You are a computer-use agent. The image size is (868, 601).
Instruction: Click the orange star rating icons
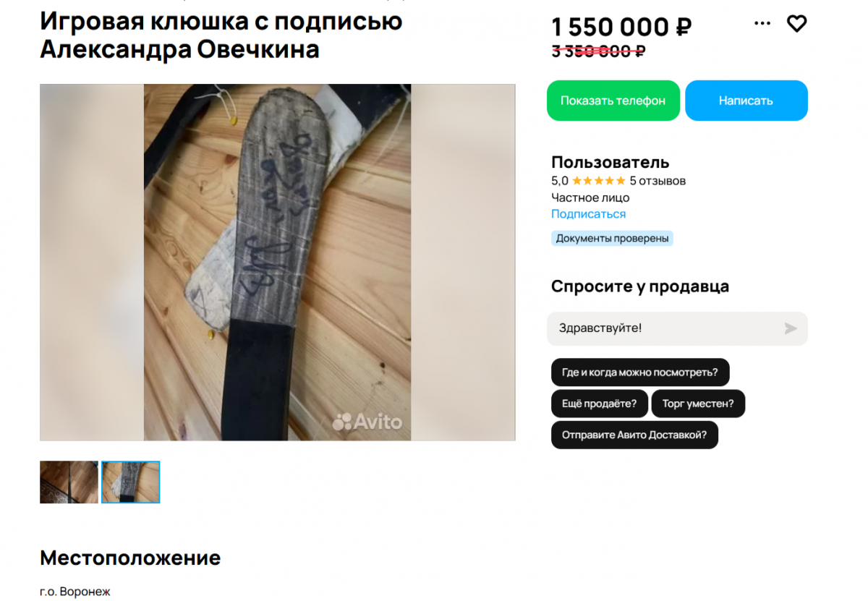[x=599, y=181]
